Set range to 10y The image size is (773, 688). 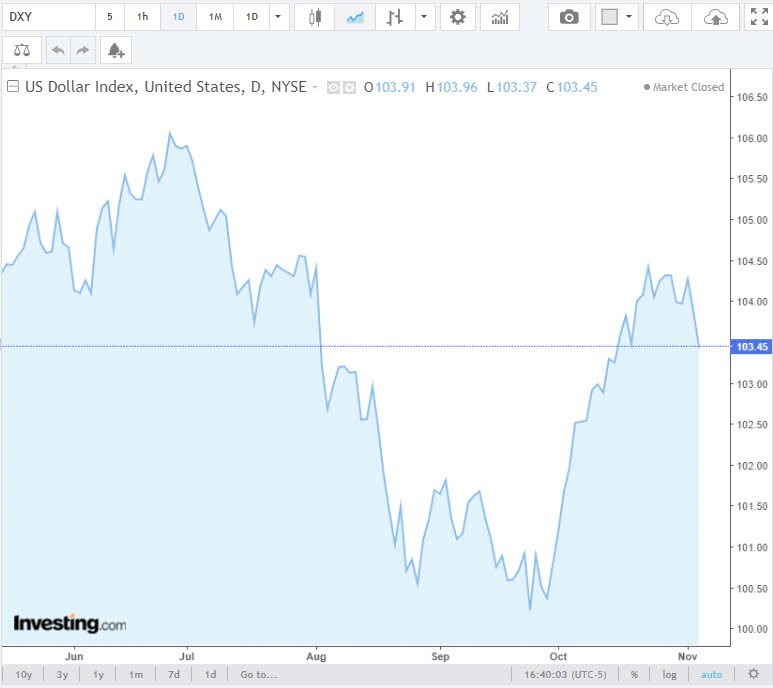click(x=23, y=674)
